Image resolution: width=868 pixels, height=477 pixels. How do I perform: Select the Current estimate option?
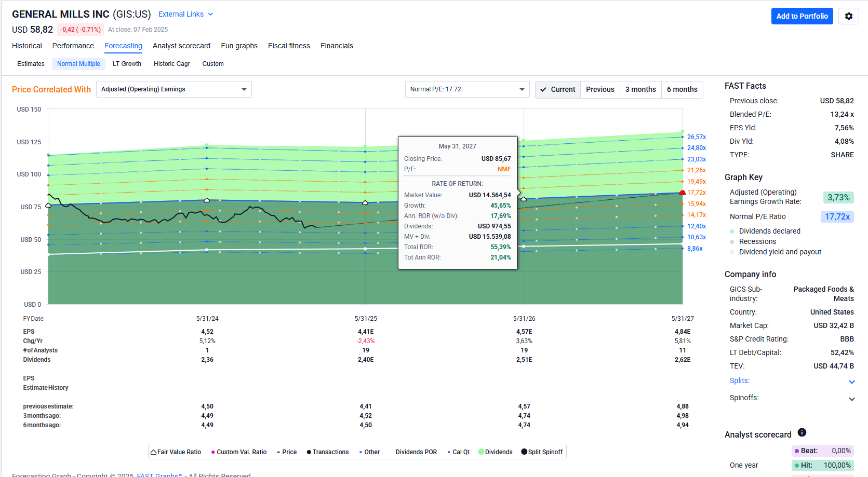pyautogui.click(x=558, y=89)
